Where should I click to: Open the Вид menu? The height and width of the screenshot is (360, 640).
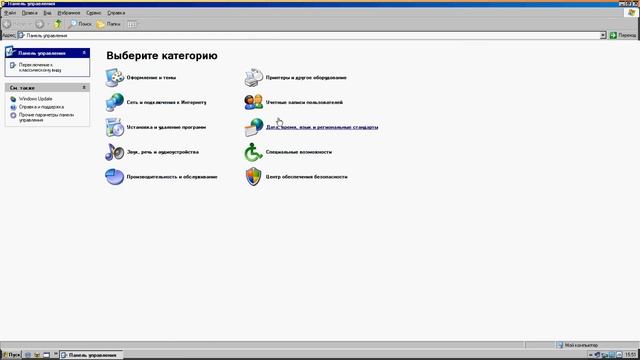click(x=47, y=13)
